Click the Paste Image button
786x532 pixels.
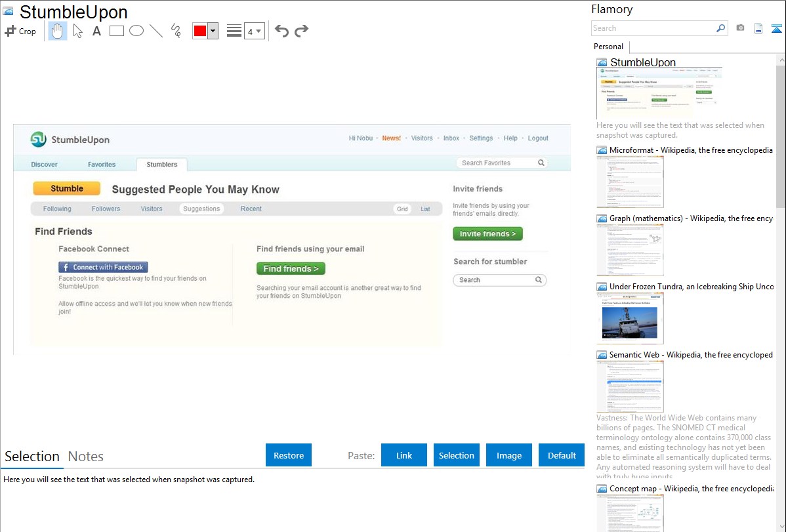tap(508, 455)
